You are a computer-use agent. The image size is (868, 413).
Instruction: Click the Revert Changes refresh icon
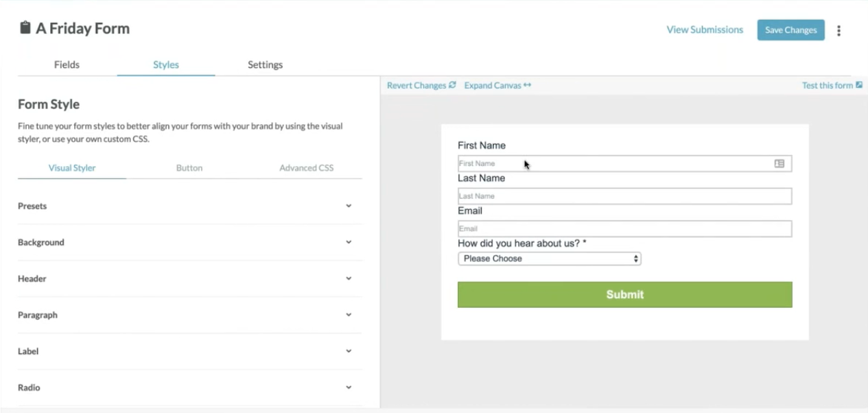coord(452,85)
